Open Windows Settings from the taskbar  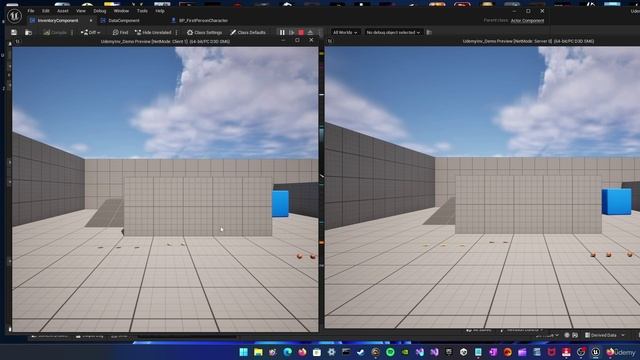[x=331, y=352]
